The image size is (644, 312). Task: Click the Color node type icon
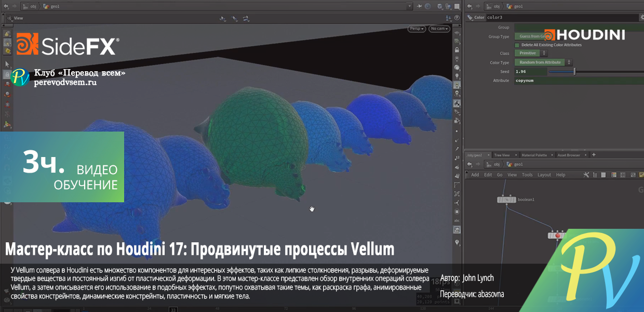(470, 18)
